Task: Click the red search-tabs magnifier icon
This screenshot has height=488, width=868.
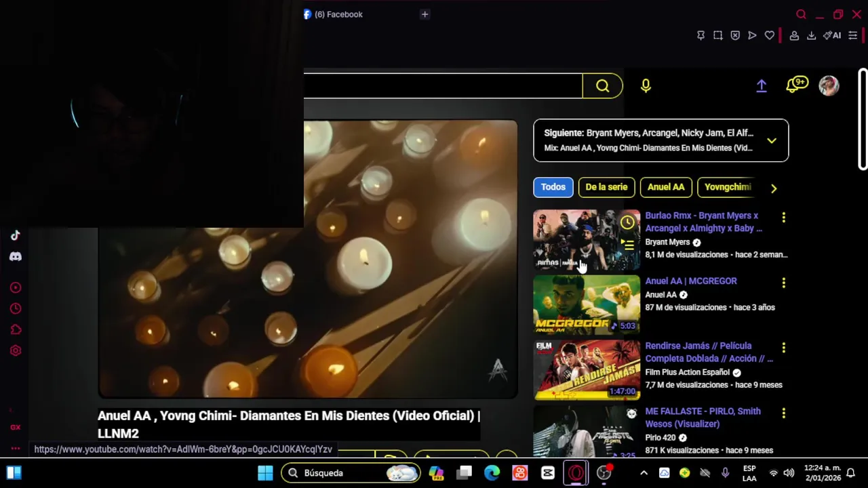Action: coord(801,14)
